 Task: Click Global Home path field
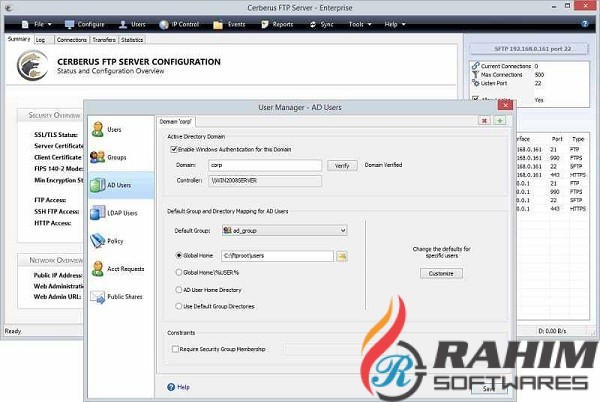(277, 256)
